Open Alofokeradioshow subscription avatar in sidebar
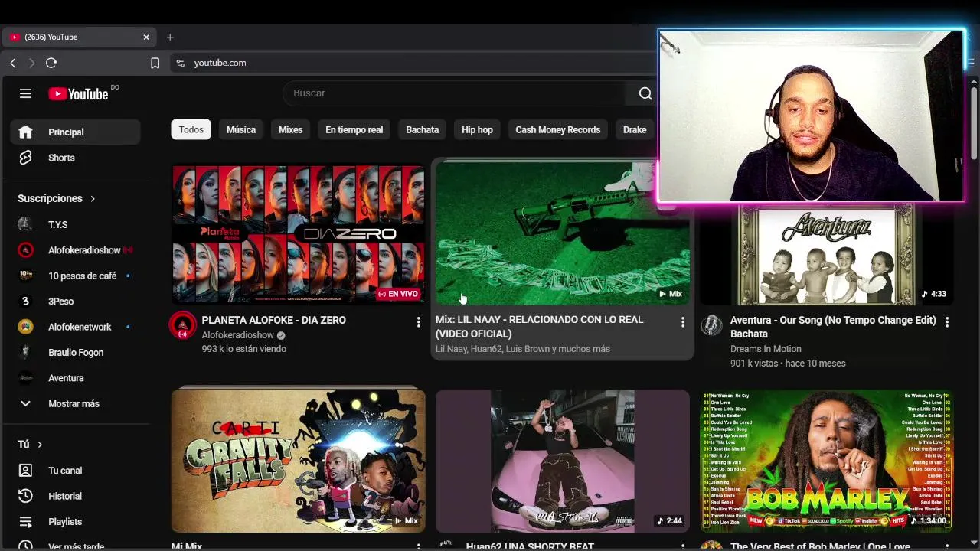This screenshot has width=980, height=551. (x=25, y=250)
